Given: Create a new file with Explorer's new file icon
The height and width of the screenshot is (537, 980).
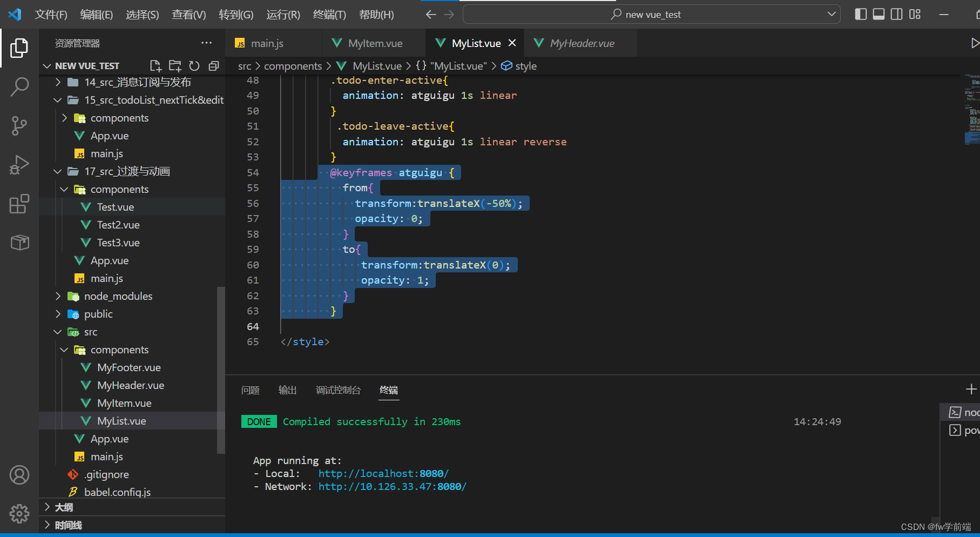Looking at the screenshot, I should 156,65.
